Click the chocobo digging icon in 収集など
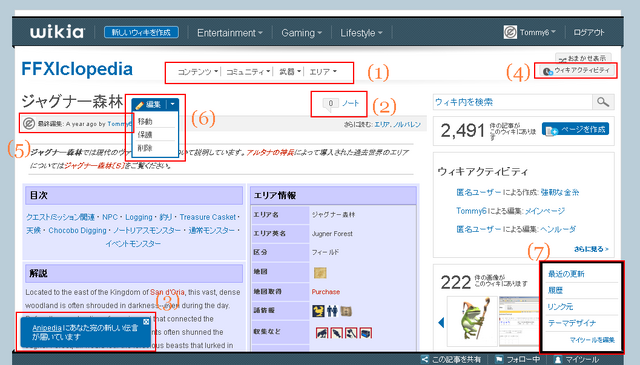The width and height of the screenshot is (640, 365). click(322, 333)
